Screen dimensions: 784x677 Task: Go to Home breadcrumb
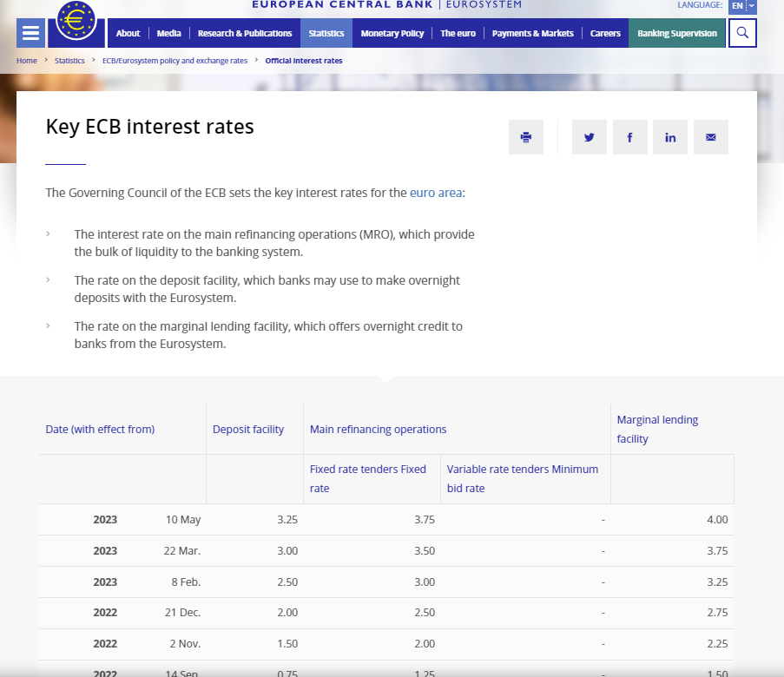pos(27,61)
